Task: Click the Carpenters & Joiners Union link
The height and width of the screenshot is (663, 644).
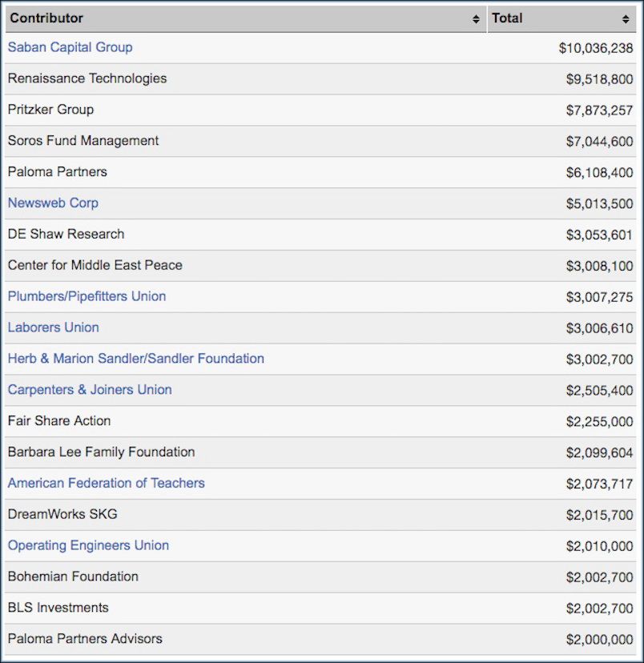Action: click(90, 390)
